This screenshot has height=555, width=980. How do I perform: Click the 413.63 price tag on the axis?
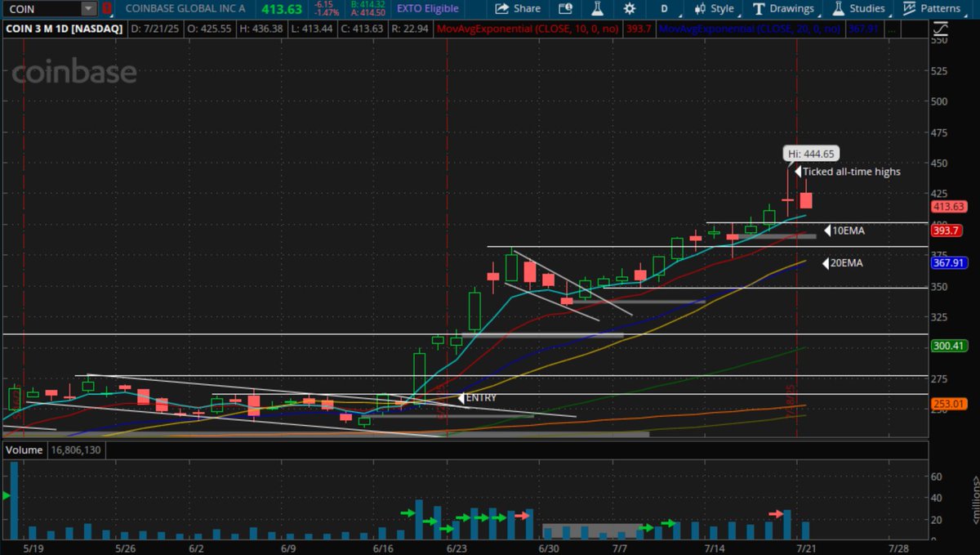[947, 207]
